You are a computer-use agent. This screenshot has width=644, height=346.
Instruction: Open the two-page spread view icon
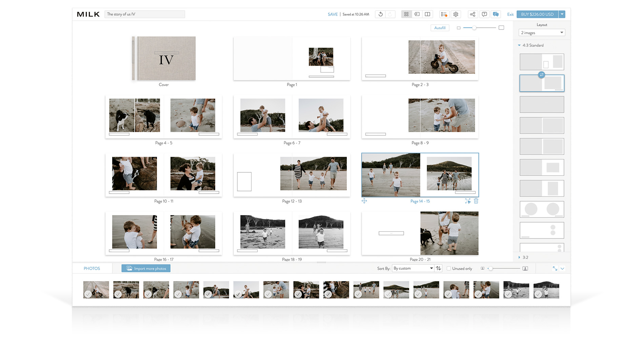pyautogui.click(x=427, y=14)
